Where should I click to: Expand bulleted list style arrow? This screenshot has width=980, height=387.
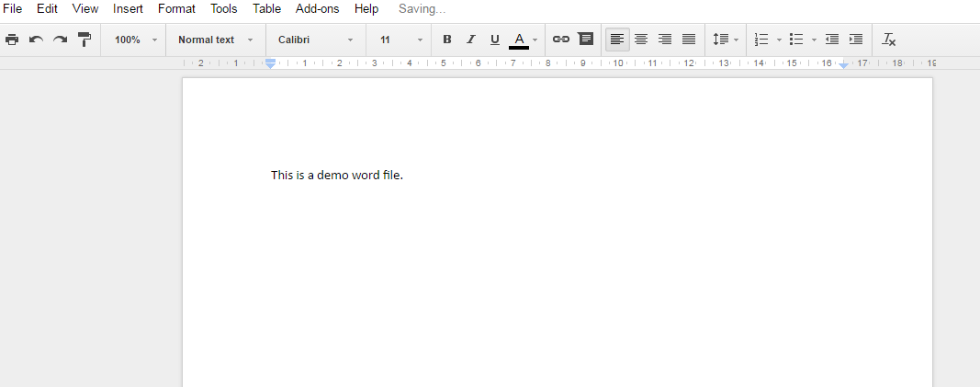[x=814, y=40]
